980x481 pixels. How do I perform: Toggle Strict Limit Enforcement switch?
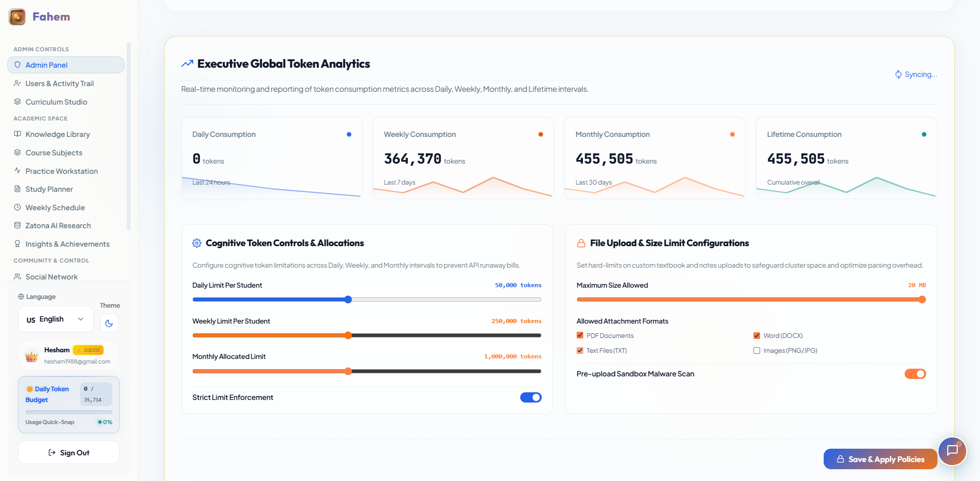[x=531, y=397]
